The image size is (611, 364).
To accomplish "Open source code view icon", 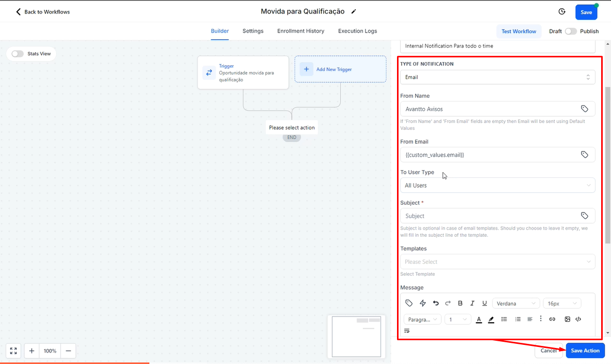I will pyautogui.click(x=578, y=320).
